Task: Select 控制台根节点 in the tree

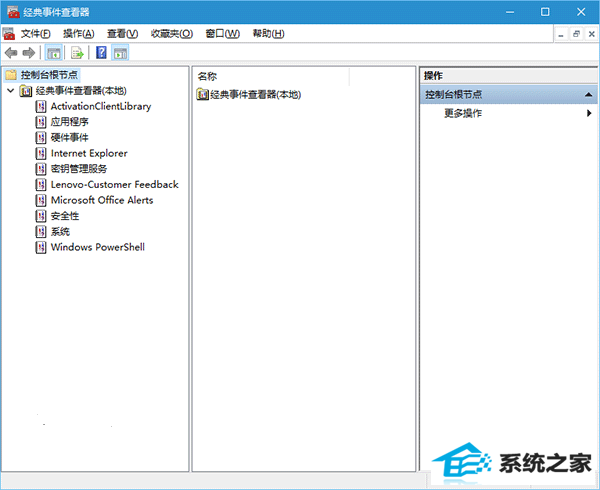Action: click(x=49, y=75)
